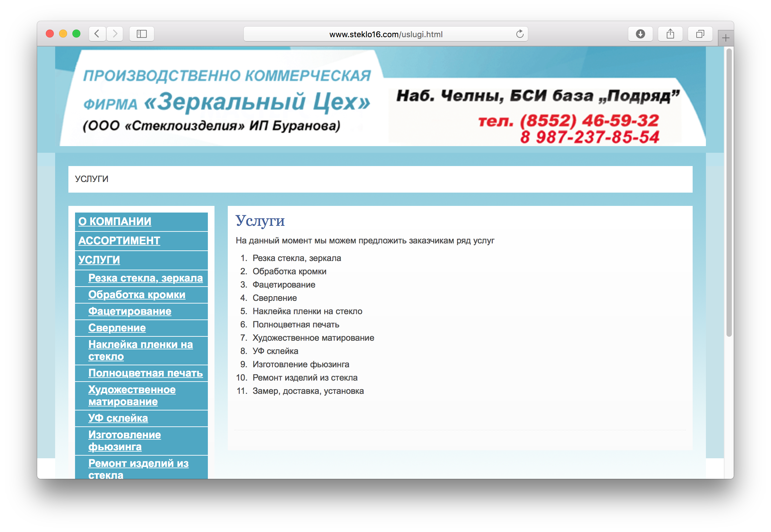Screen dimensions: 771x532
Task: Click list item Обработка кромки
Action: click(x=290, y=272)
